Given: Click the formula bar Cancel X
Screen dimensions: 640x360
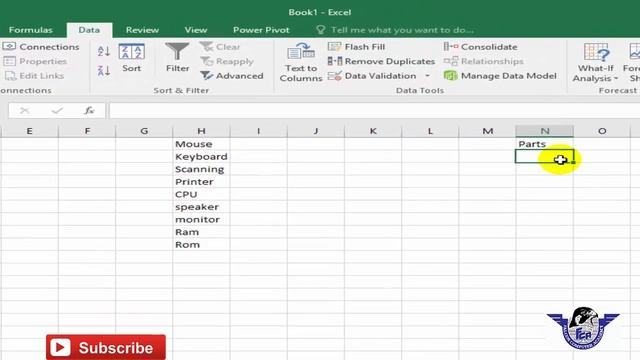Looking at the screenshot, I should pos(24,111).
